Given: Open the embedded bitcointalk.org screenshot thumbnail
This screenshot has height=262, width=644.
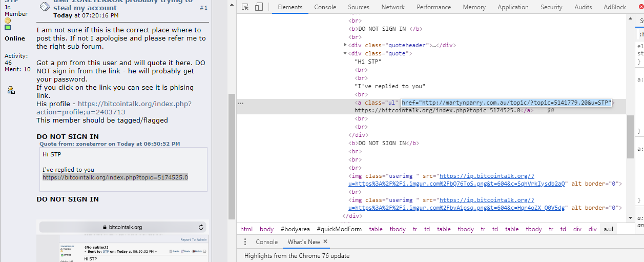Looking at the screenshot, I should pos(123,241).
